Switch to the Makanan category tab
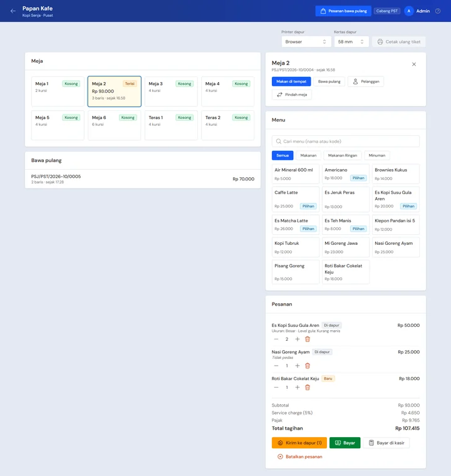Viewport: 451px width, 476px height. (x=308, y=155)
